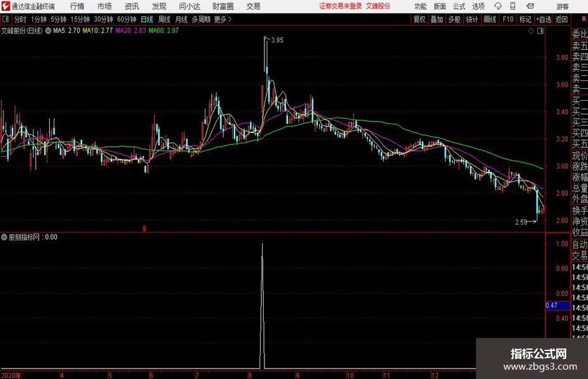Click the 现价 row in quote panel
This screenshot has width=588, height=379.
(x=579, y=156)
